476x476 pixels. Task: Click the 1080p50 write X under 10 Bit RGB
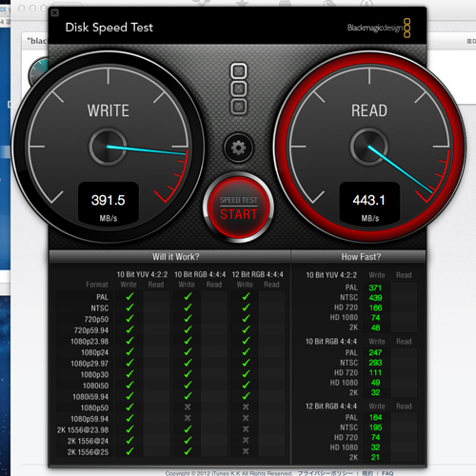click(x=188, y=407)
